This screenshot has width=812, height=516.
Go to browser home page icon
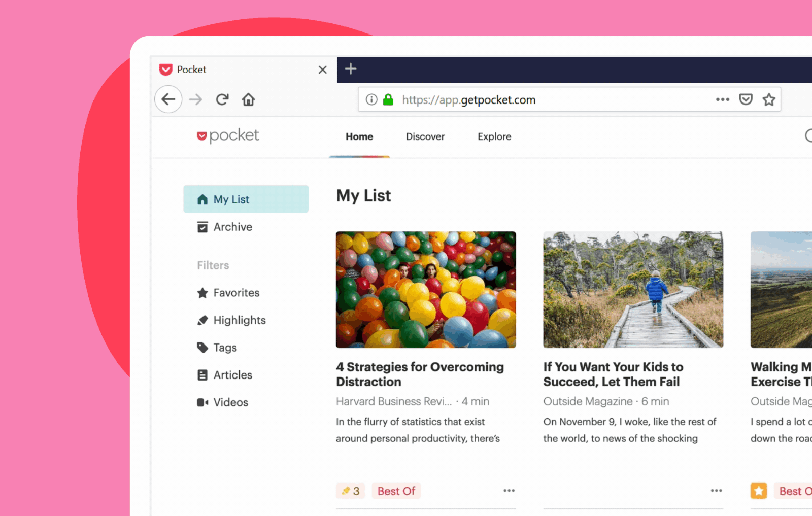click(248, 99)
